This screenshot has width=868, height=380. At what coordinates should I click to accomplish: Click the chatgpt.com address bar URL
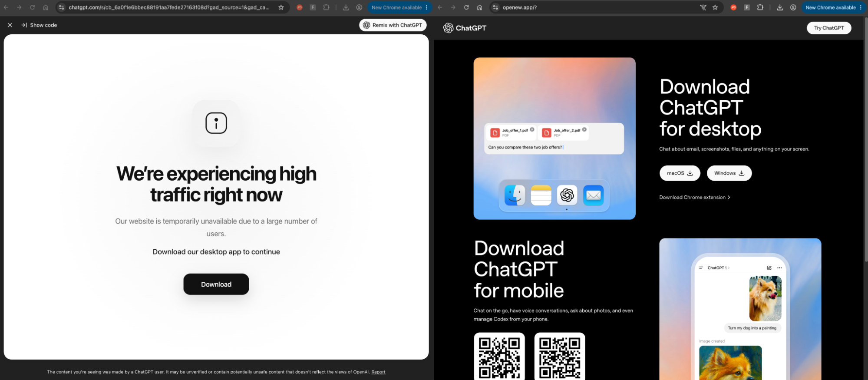(x=169, y=7)
